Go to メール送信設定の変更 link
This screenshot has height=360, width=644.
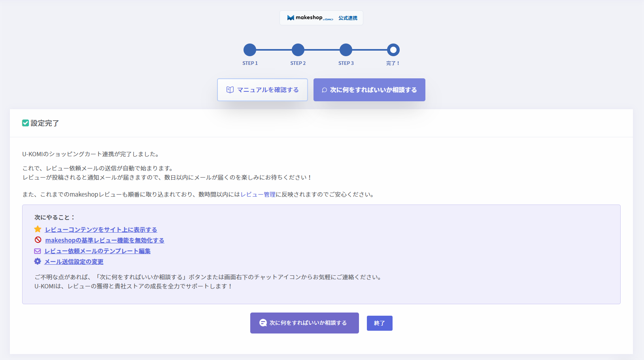(x=74, y=261)
